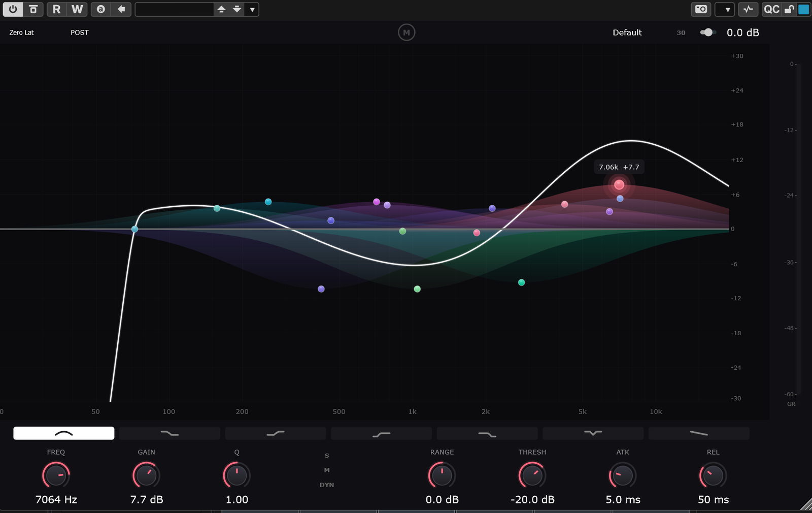Click the circled M button at top center
Viewport: 812px width, 513px height.
click(x=407, y=33)
